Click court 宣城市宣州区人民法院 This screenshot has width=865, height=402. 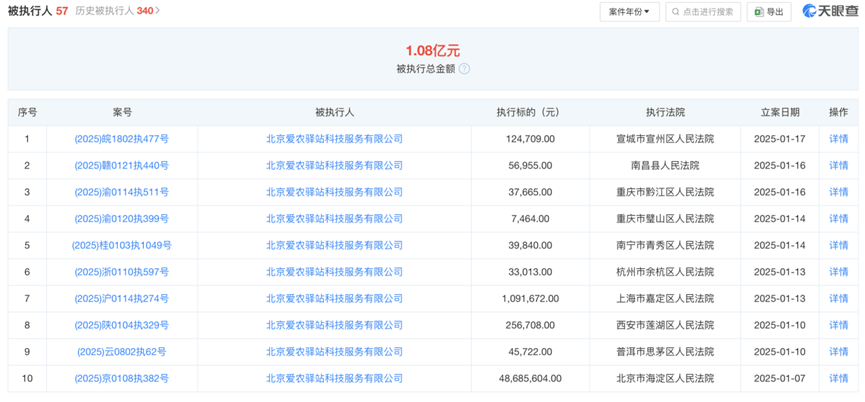click(665, 139)
